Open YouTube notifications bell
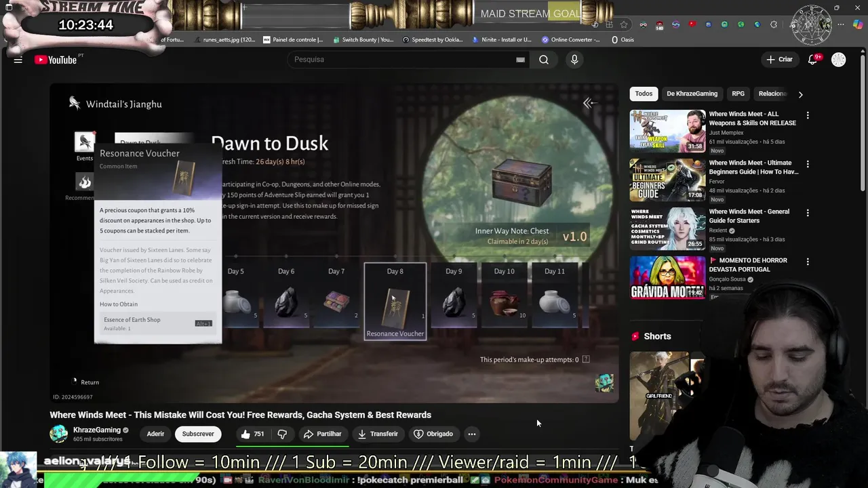The height and width of the screenshot is (488, 868). pos(812,60)
